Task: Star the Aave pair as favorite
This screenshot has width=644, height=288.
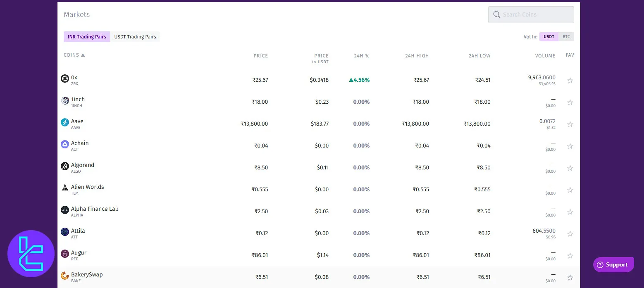Action: 570,124
